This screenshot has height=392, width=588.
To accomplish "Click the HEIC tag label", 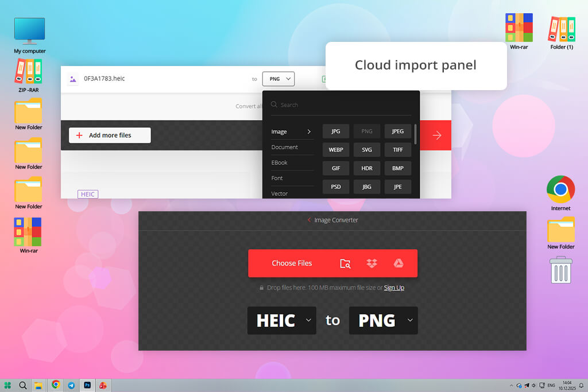I will [x=88, y=194].
